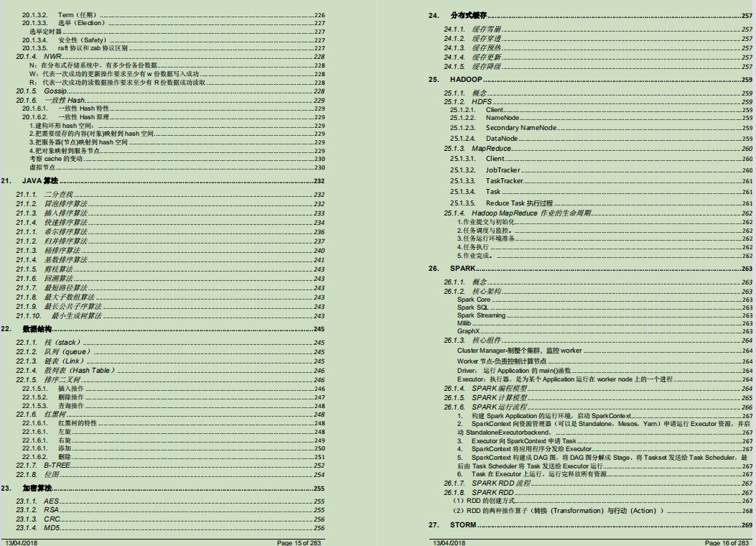Open '25.1.2. HDFS' entry
This screenshot has height=546, width=756.
598,102
